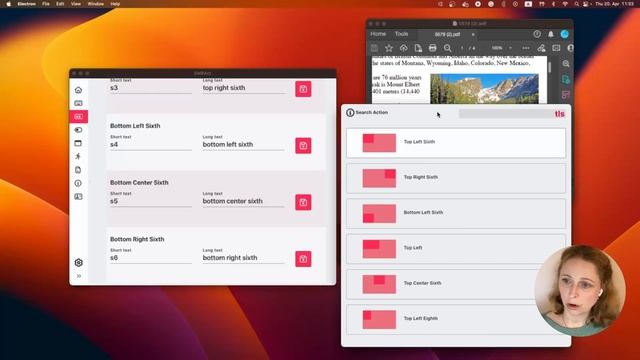Switch to Home tab in PDF viewer

coord(378,34)
